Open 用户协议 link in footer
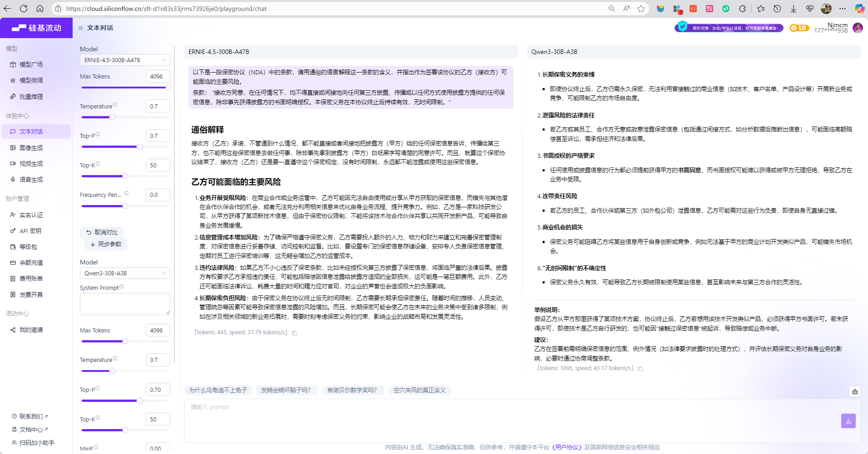The height and width of the screenshot is (454, 868). (x=567, y=447)
